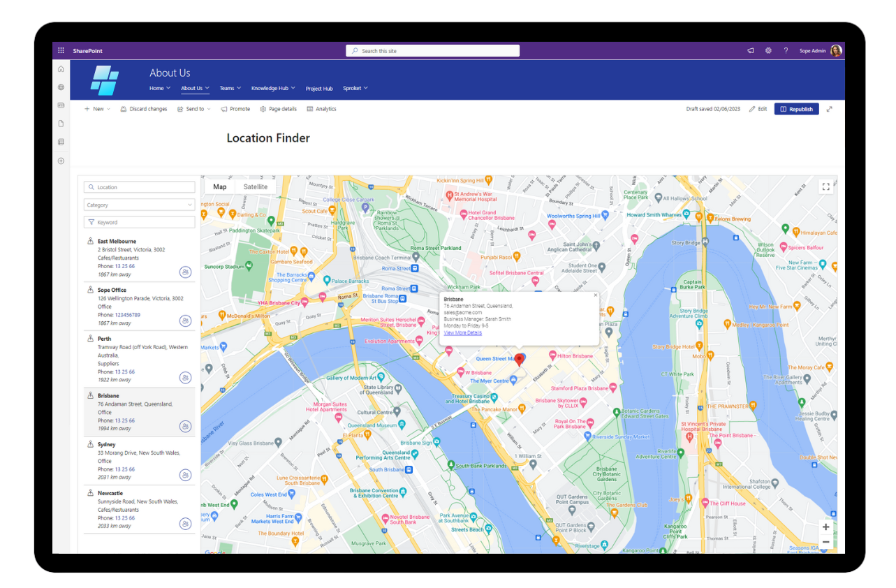Switch the map to Satellite view

click(256, 186)
